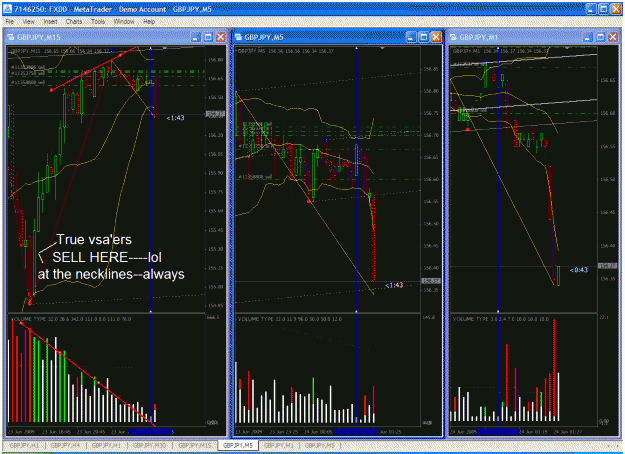Switch to the GBPJPY,M30 chart tab
The height and width of the screenshot is (454, 625).
tap(150, 446)
